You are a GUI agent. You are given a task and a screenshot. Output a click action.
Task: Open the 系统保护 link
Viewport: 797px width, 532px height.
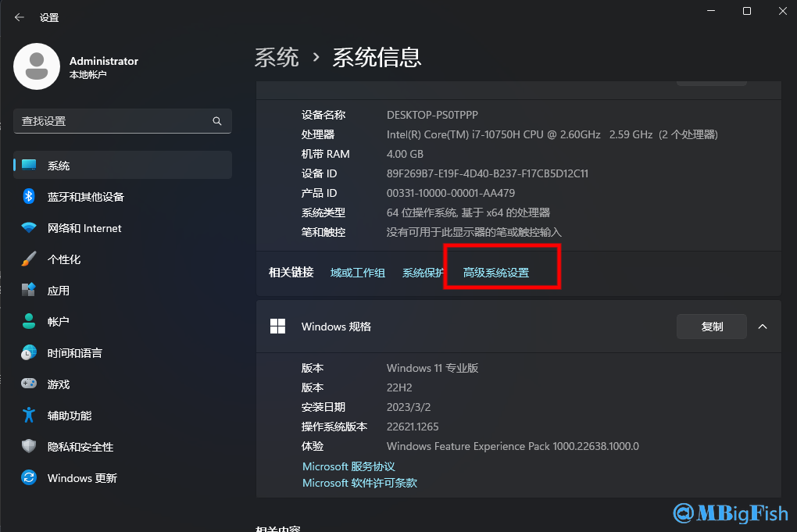point(424,273)
